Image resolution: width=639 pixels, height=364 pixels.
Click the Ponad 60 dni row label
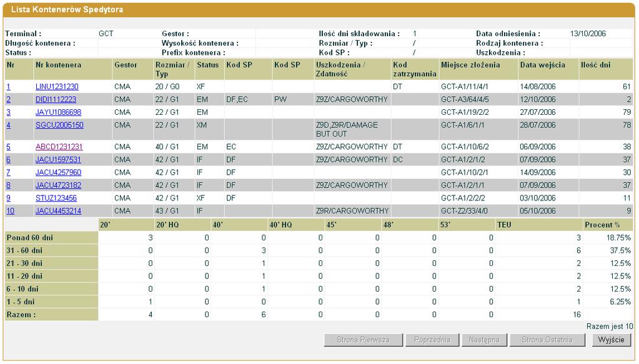coord(51,238)
